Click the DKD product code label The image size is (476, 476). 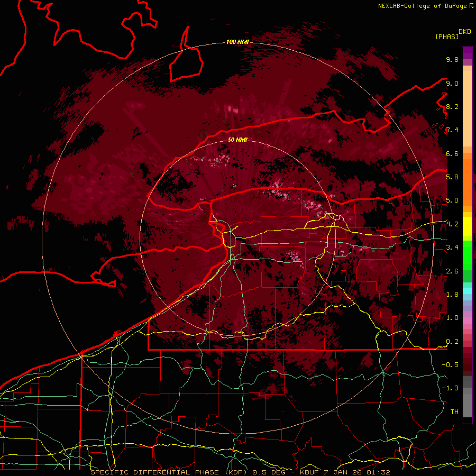point(465,32)
